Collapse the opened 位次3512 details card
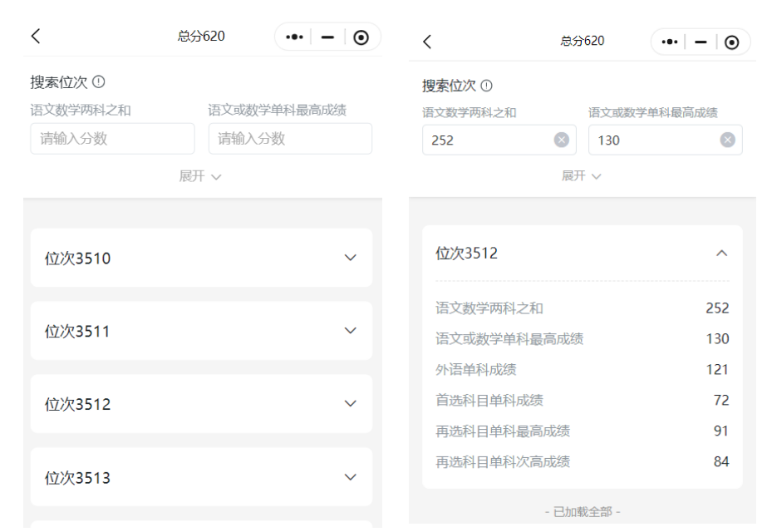The image size is (767, 532). tap(721, 253)
